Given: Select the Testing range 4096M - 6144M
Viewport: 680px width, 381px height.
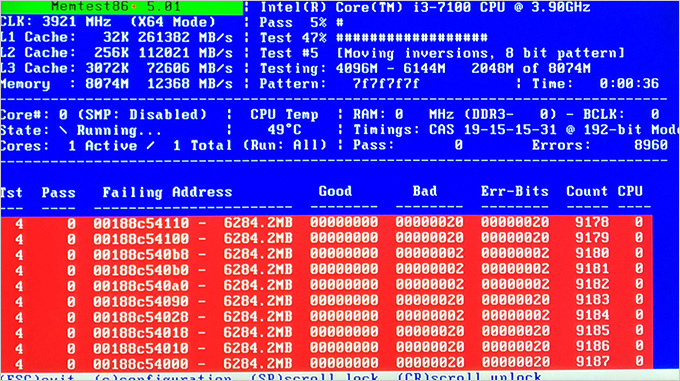Looking at the screenshot, I should click(x=390, y=68).
